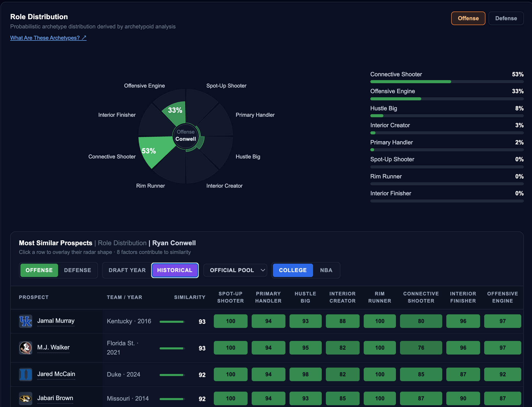This screenshot has height=407, width=532.
Task: Click Jared McCain's Offensive Engine 92 cell
Action: tap(502, 374)
